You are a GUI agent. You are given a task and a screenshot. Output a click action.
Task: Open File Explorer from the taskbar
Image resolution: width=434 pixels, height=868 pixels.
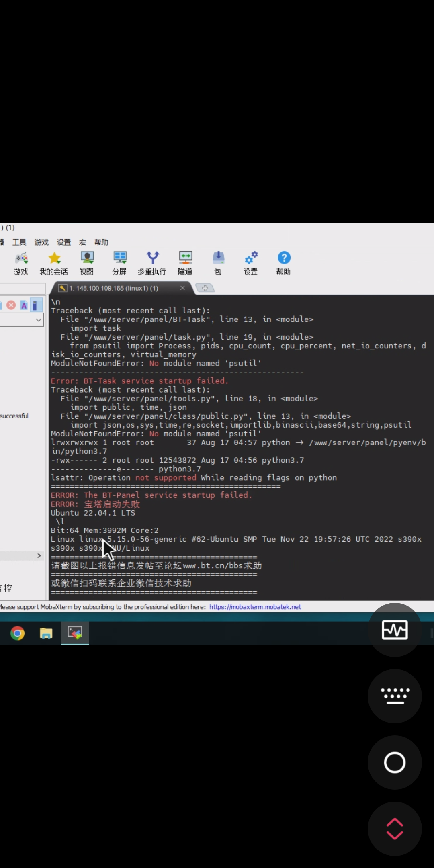click(x=46, y=633)
